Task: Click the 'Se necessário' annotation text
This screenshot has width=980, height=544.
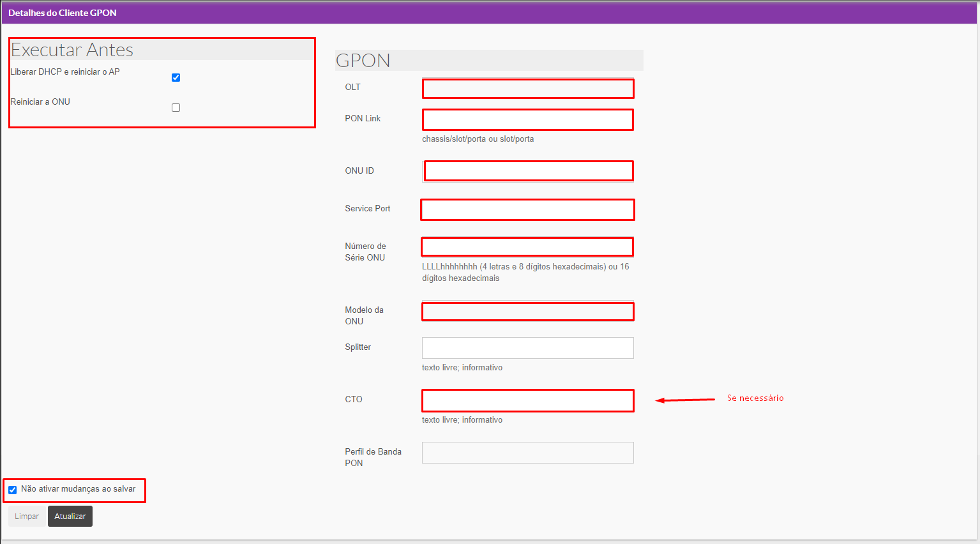Action: (x=755, y=398)
